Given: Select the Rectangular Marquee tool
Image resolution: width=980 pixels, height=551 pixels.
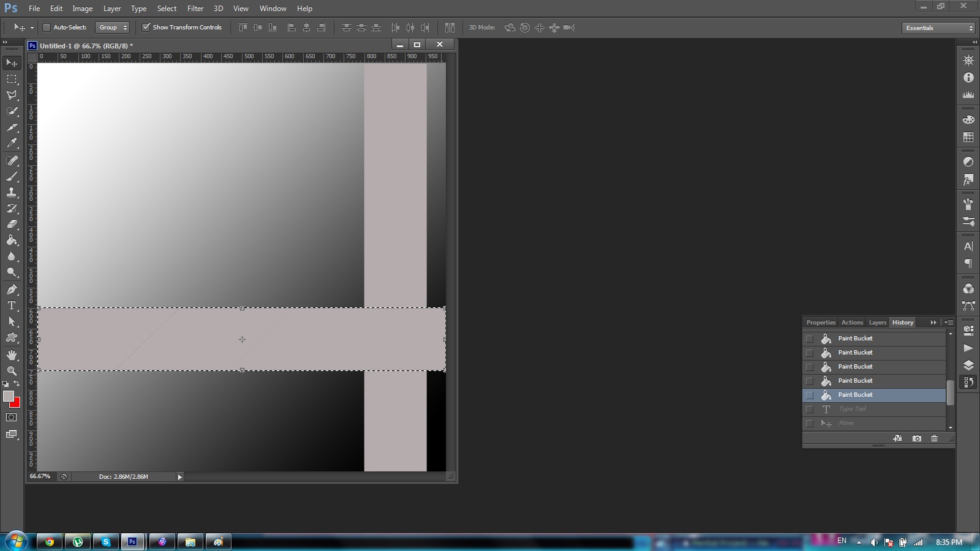Looking at the screenshot, I should (x=12, y=79).
